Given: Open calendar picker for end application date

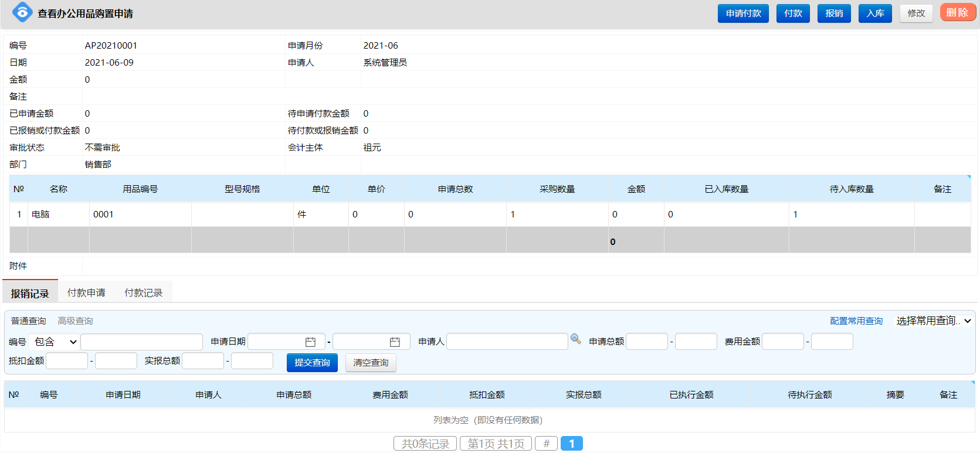Looking at the screenshot, I should 395,342.
